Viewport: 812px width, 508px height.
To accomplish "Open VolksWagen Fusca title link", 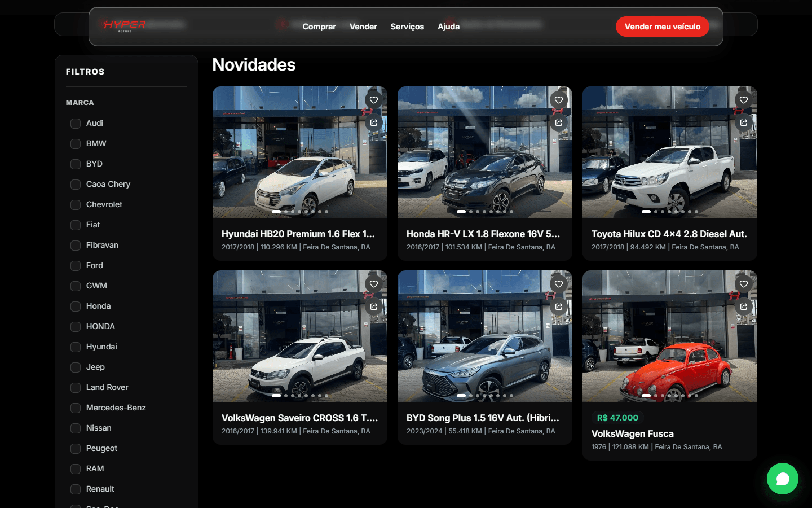I will click(x=633, y=433).
